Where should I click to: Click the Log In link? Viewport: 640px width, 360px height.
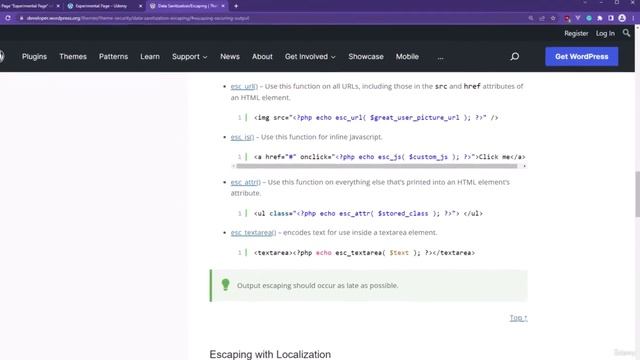(605, 33)
